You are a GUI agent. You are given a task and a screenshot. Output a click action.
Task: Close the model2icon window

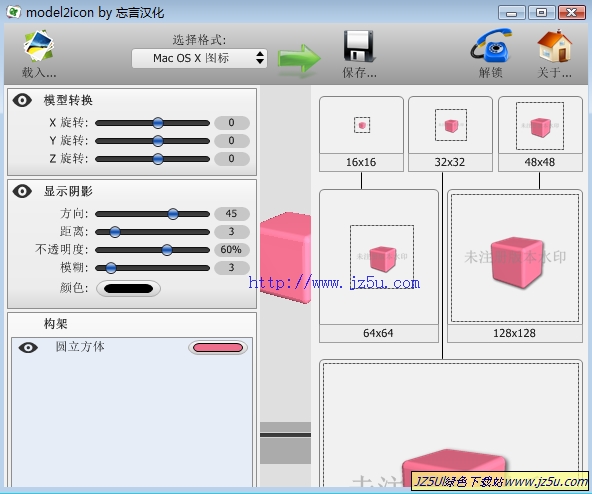(x=572, y=12)
